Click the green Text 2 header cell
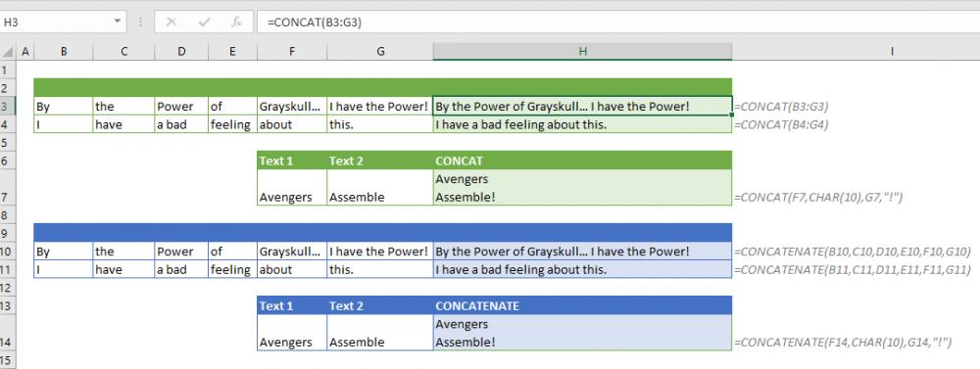Viewport: 980px width, 369px height. coord(380,161)
